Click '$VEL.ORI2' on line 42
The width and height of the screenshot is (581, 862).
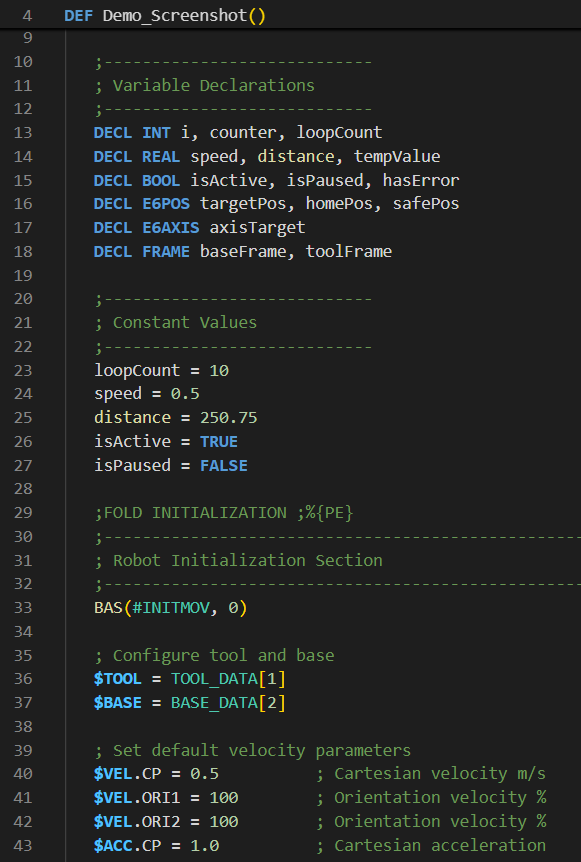point(137,821)
